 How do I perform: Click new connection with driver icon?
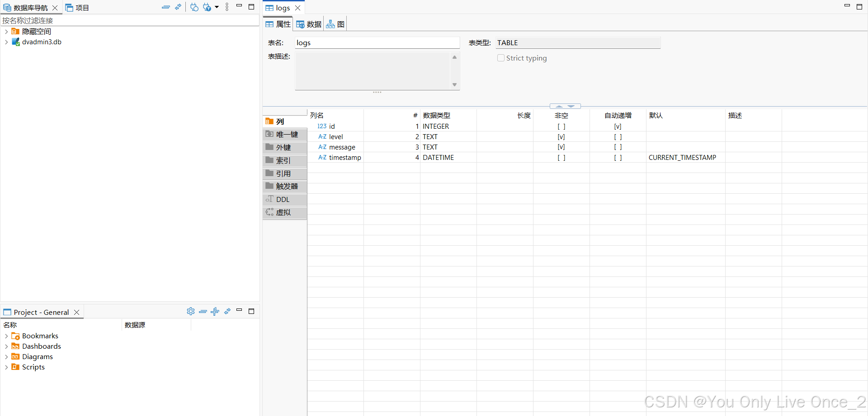207,7
